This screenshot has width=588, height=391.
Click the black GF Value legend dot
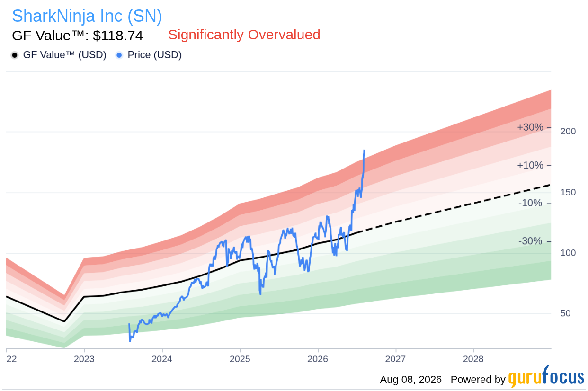pyautogui.click(x=15, y=55)
